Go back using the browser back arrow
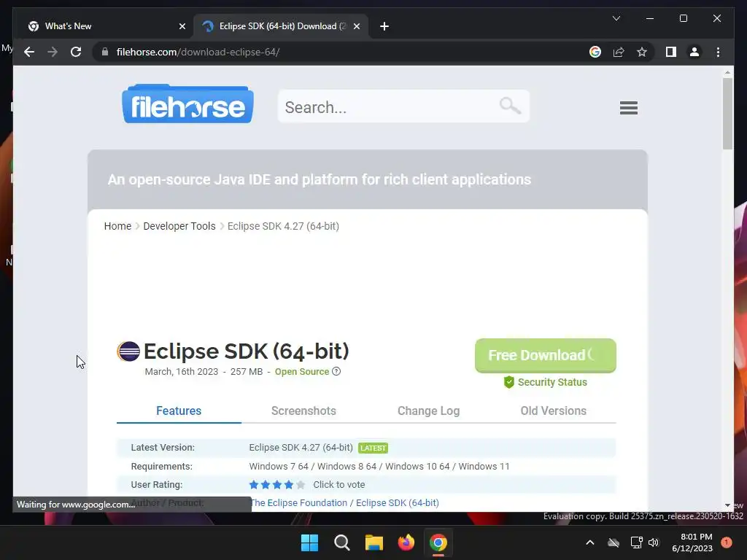 coord(29,52)
